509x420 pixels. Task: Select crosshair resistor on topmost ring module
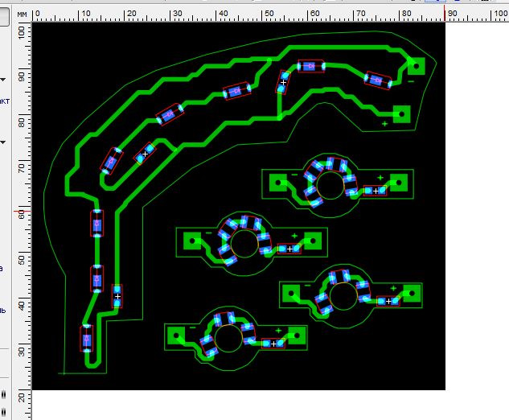(376, 191)
